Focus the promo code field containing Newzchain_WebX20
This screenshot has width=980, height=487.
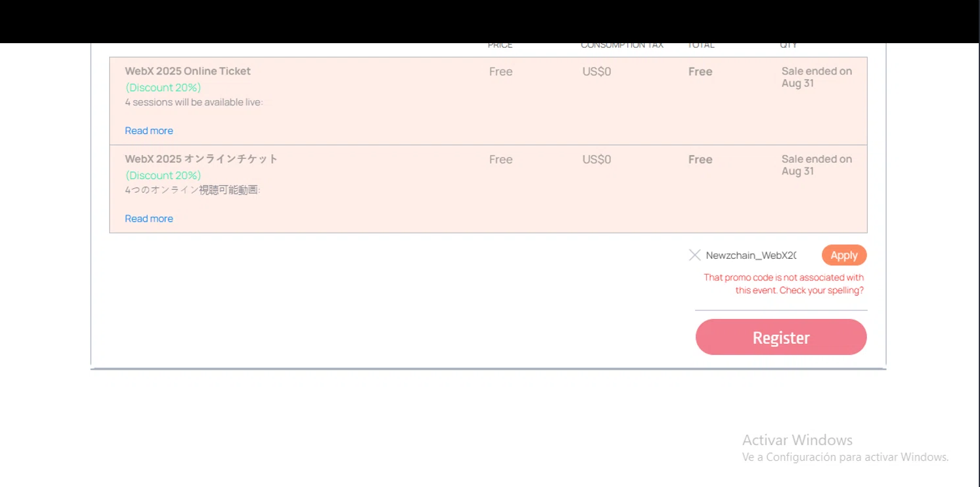[751, 255]
